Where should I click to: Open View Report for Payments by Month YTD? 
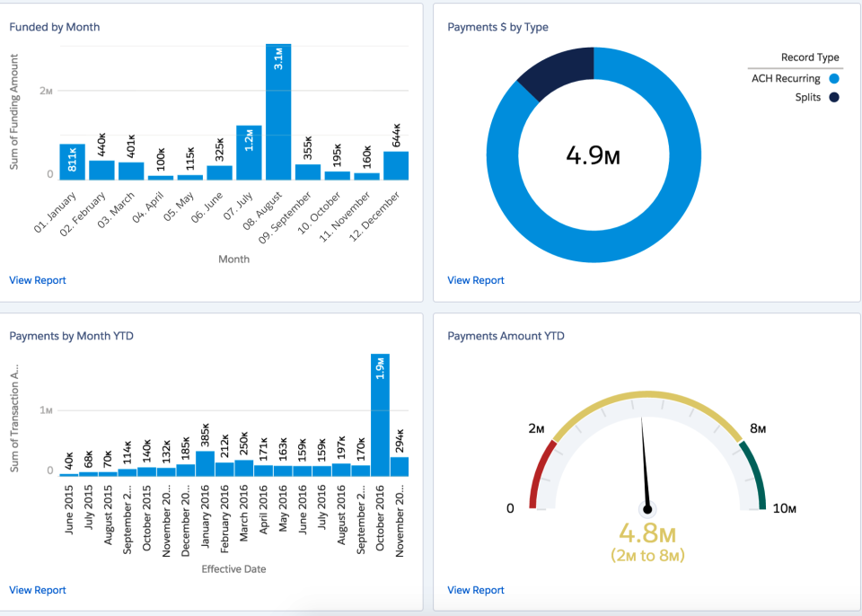coord(37,590)
